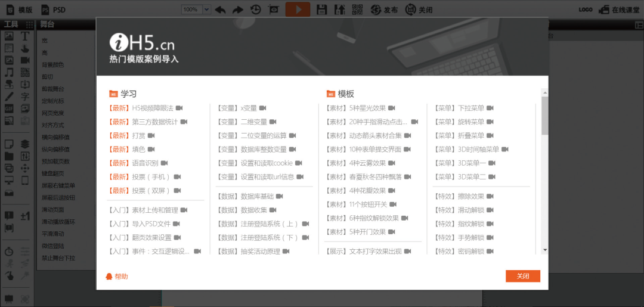Select the music note audio tool
This screenshot has width=644, height=307.
point(9,73)
